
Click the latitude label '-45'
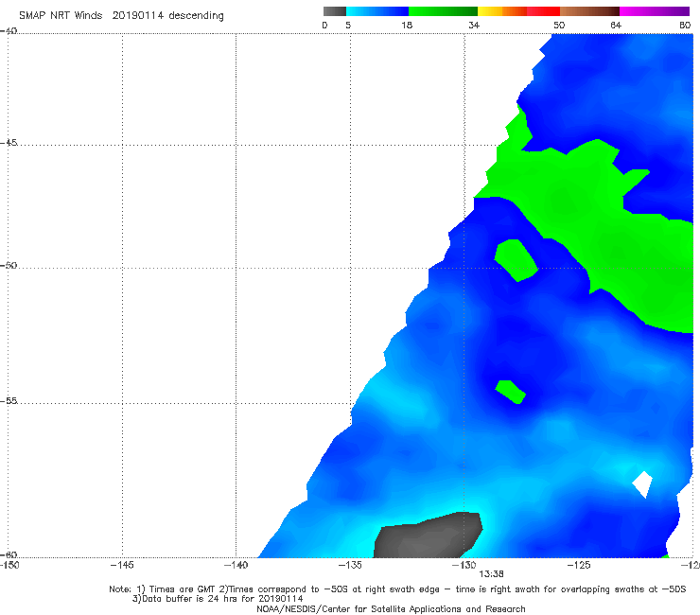click(9, 143)
